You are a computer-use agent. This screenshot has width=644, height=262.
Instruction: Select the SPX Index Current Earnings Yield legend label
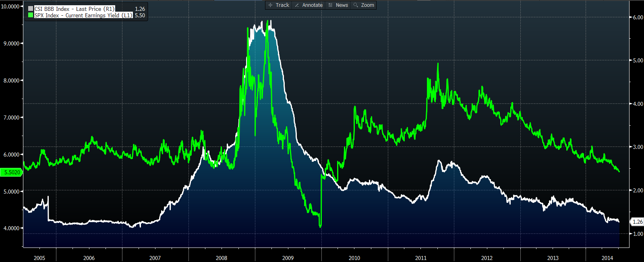click(x=83, y=15)
